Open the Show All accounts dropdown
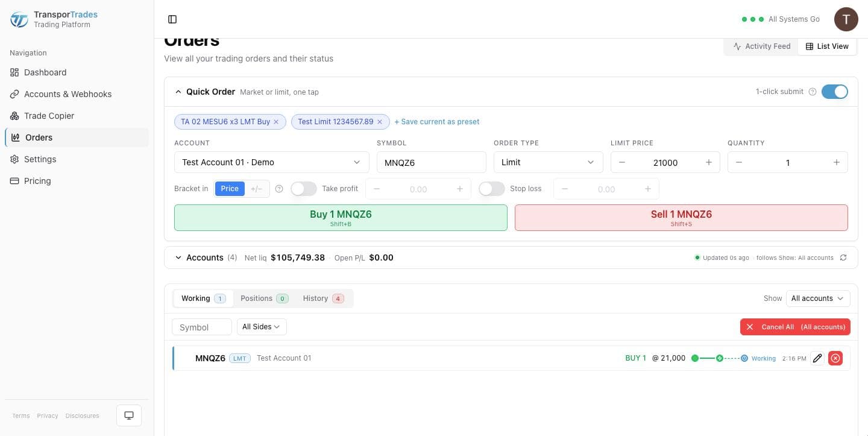Screen dimensions: 868x436 (818, 299)
